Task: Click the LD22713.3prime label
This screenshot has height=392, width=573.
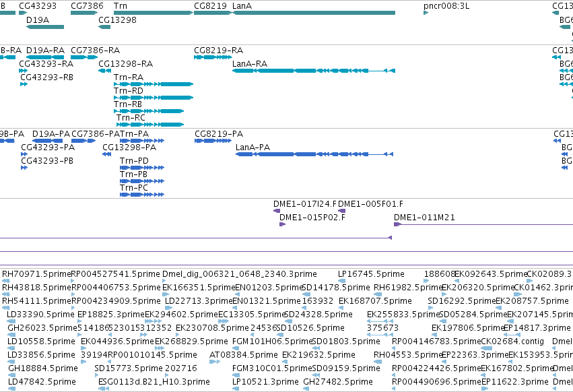Action: coord(199,301)
